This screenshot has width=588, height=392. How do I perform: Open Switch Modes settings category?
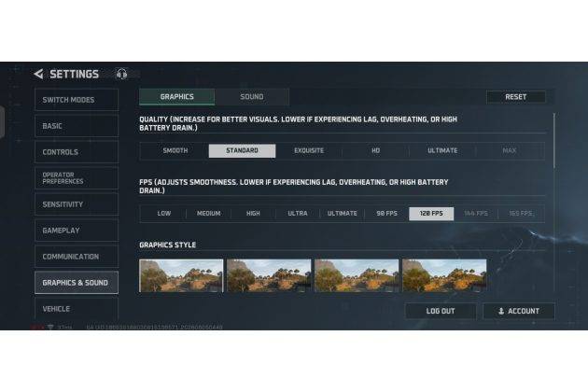(77, 100)
